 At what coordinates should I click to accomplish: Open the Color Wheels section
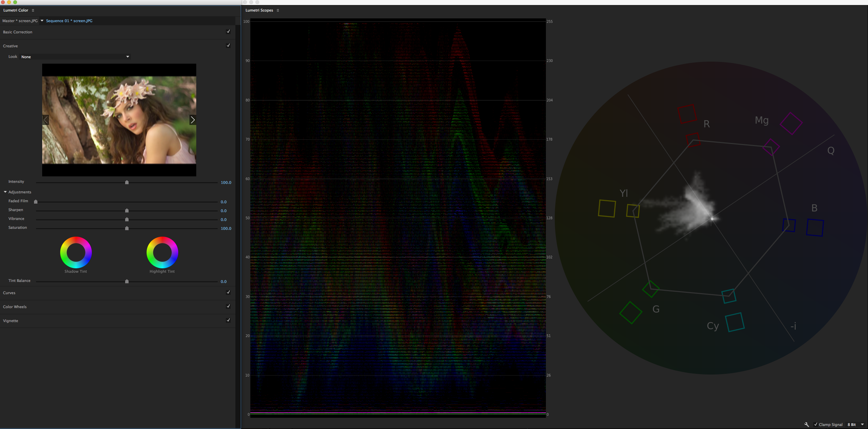[15, 307]
